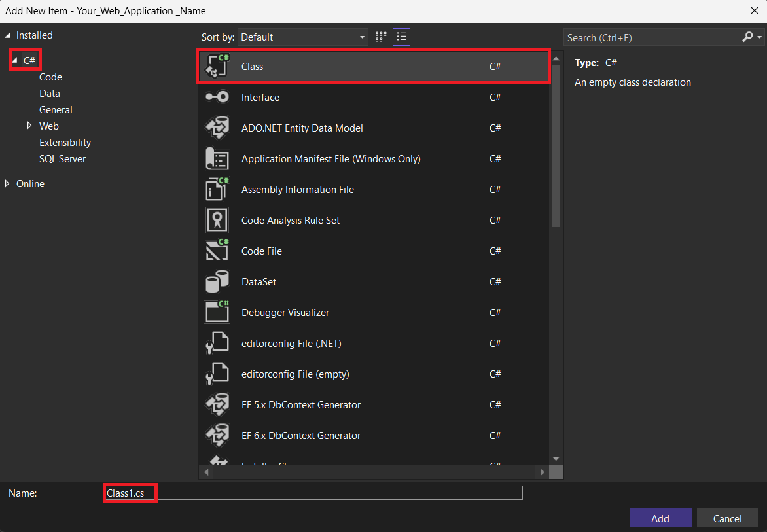Viewport: 767px width, 532px height.
Task: Click the Debugger Visualizer icon
Action: [x=217, y=313]
